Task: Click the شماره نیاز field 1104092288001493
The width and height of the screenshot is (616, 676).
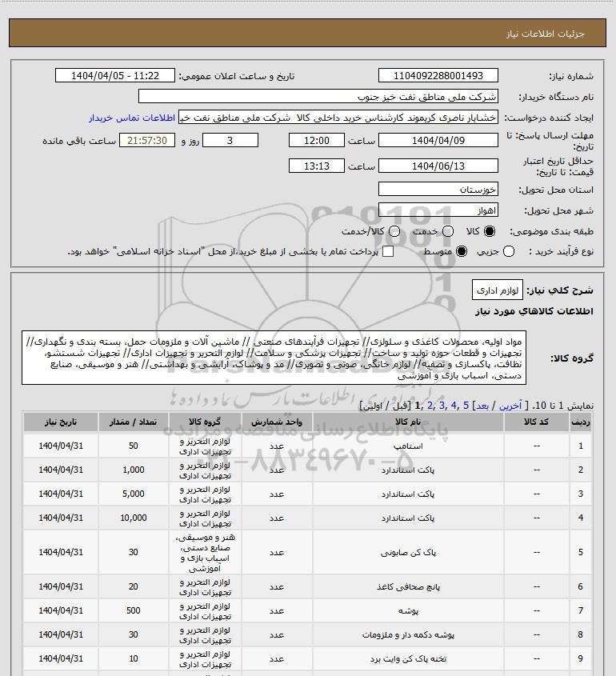Action: click(x=438, y=75)
